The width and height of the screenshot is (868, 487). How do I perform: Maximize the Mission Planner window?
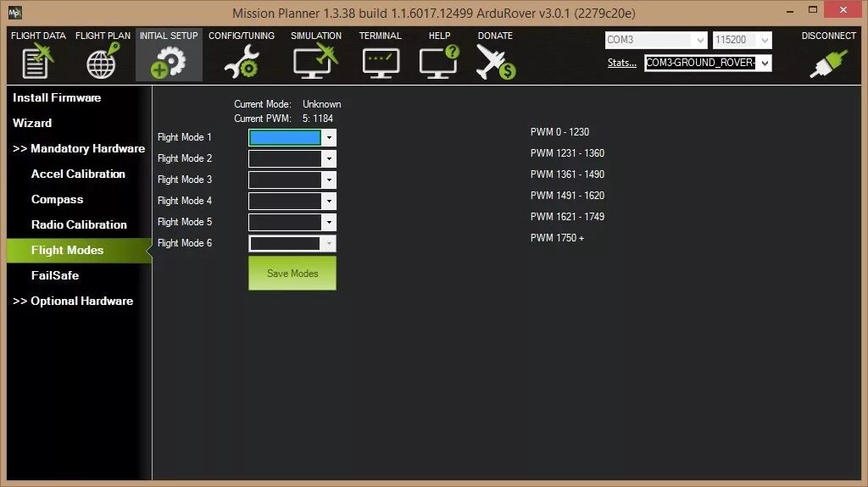tap(813, 10)
